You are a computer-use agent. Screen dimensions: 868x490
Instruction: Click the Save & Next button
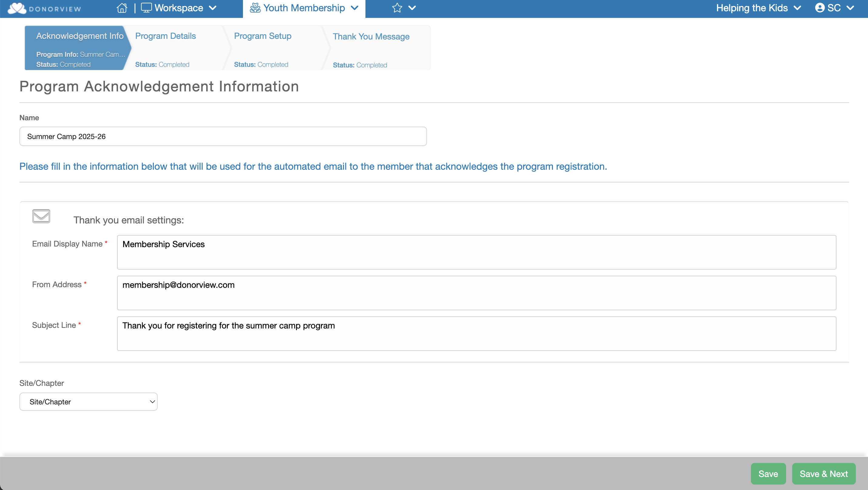(823, 474)
